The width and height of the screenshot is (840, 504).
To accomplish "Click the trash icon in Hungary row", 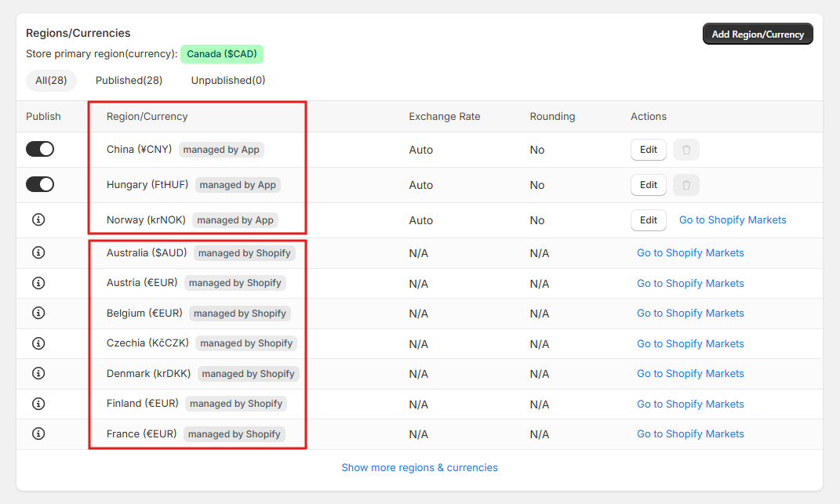I will 685,185.
